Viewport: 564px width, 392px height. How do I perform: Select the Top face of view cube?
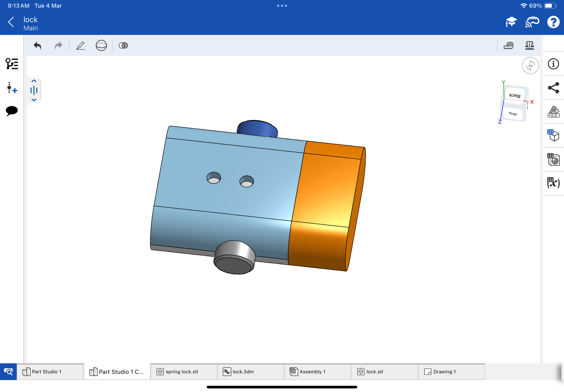point(513,114)
